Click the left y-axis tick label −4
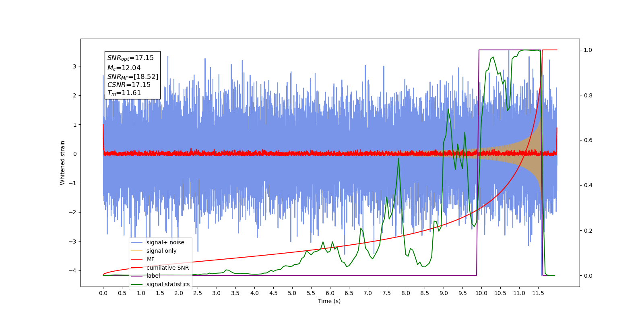This screenshot has width=644, height=322. [72, 270]
